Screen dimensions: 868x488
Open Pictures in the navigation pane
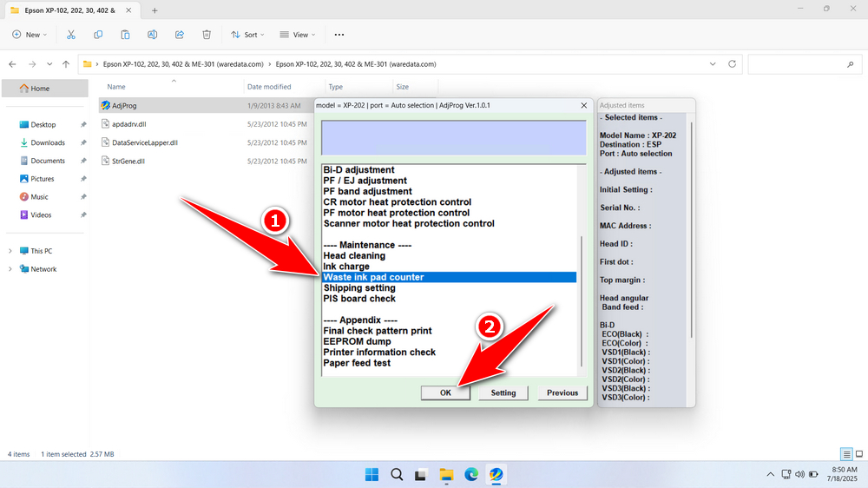pyautogui.click(x=42, y=179)
